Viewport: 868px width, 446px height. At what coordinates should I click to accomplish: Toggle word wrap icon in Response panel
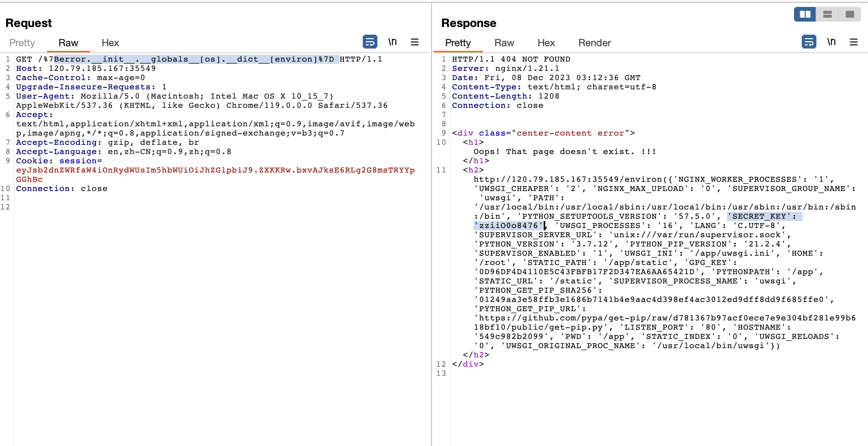click(809, 42)
